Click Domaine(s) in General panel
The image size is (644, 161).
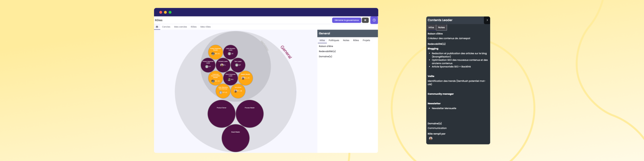[x=325, y=56]
